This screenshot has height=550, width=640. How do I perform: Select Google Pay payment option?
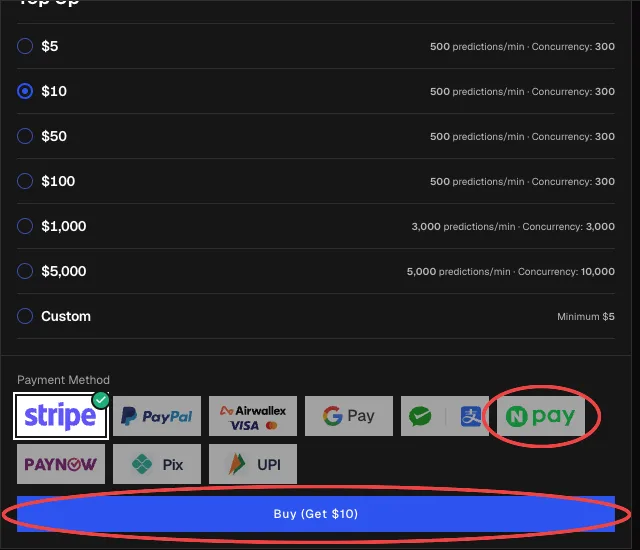[349, 416]
